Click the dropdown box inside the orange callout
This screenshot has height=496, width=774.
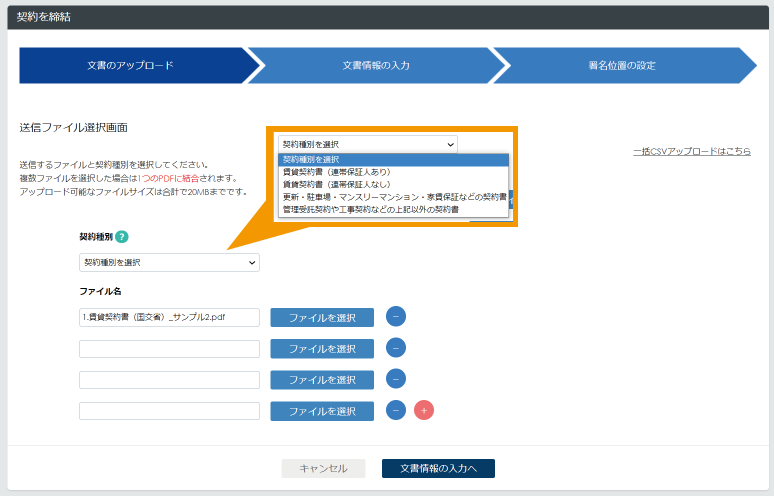(367, 144)
